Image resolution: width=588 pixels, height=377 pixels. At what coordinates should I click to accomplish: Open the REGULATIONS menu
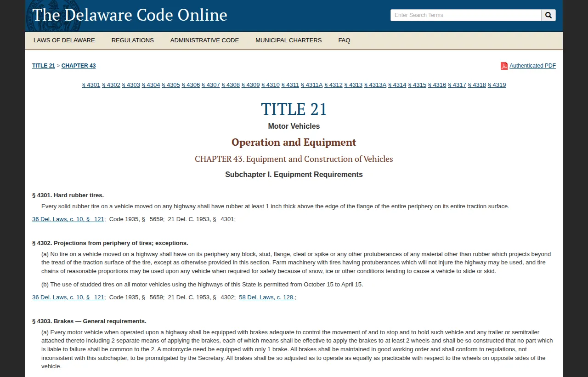(132, 40)
